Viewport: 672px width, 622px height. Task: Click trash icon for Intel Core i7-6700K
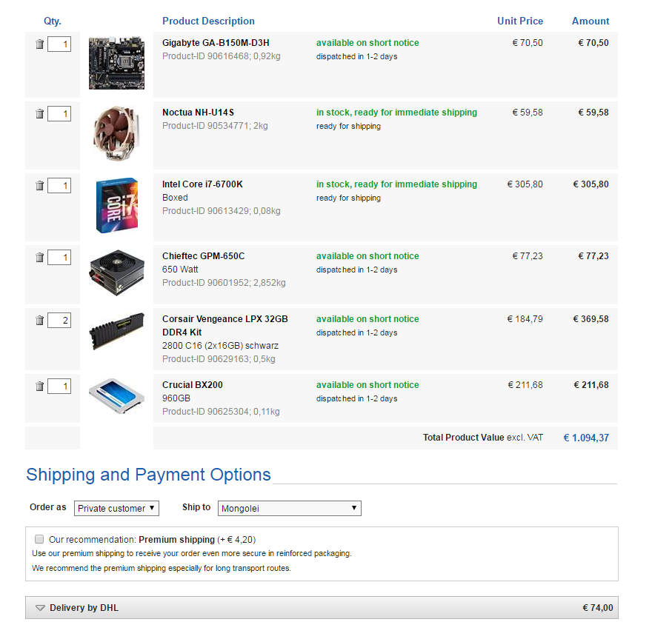[x=40, y=186]
